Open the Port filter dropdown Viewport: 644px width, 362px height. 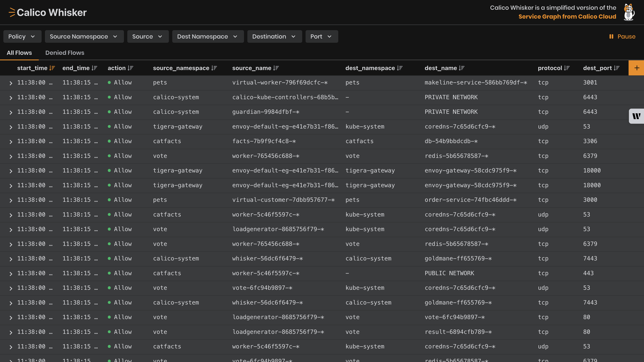click(x=321, y=37)
